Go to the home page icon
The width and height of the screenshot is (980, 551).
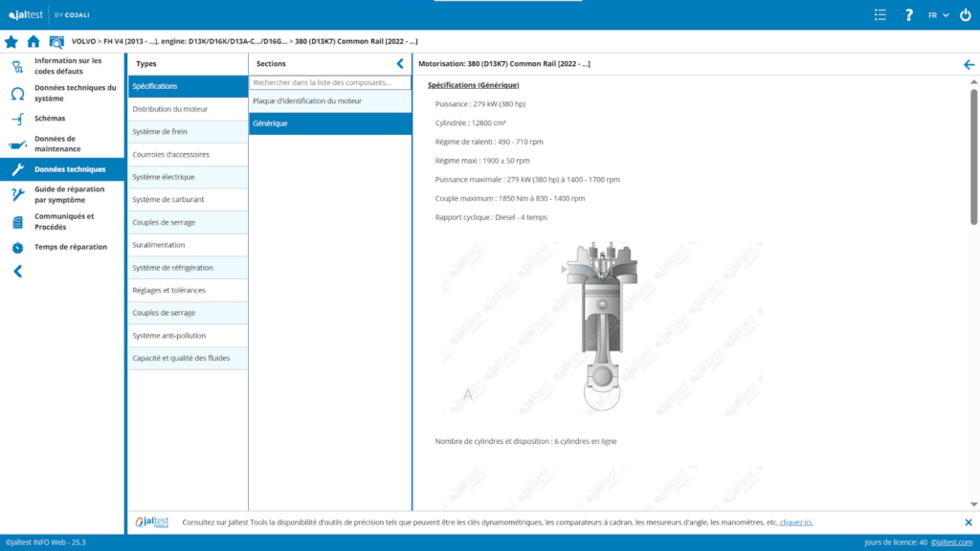click(x=33, y=42)
